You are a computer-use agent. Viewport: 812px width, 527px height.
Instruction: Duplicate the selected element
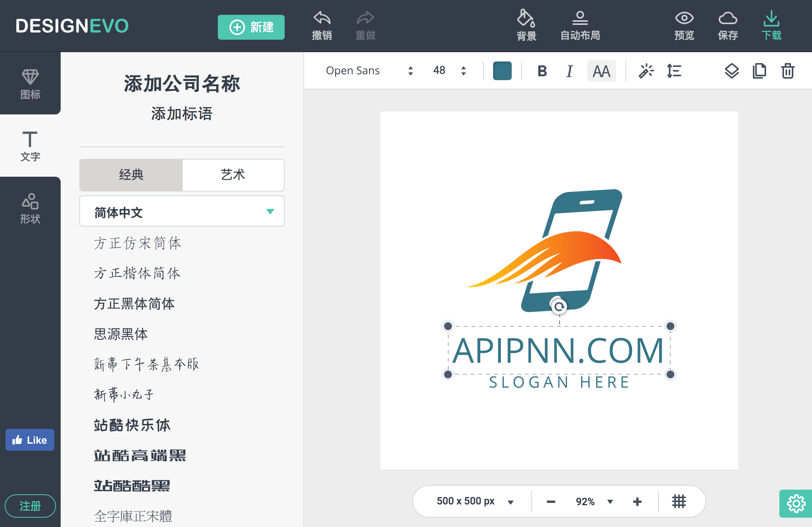[759, 71]
